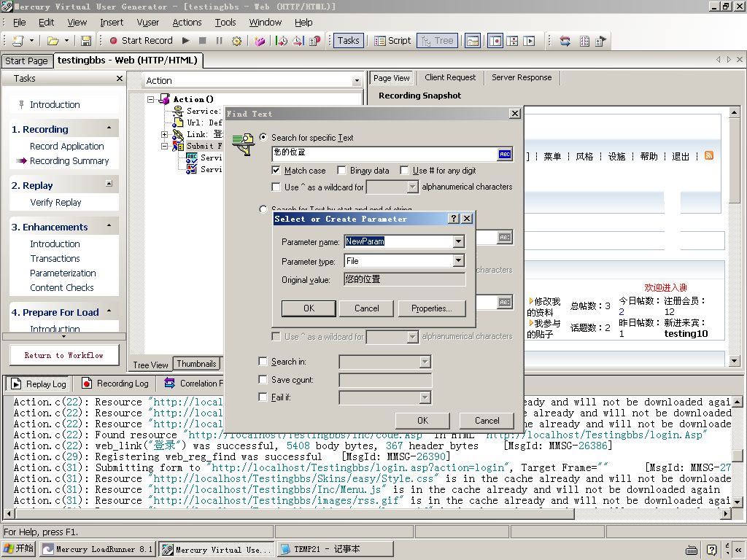This screenshot has width=747, height=560.
Task: Collapse the Submit tree node
Action: [164, 146]
